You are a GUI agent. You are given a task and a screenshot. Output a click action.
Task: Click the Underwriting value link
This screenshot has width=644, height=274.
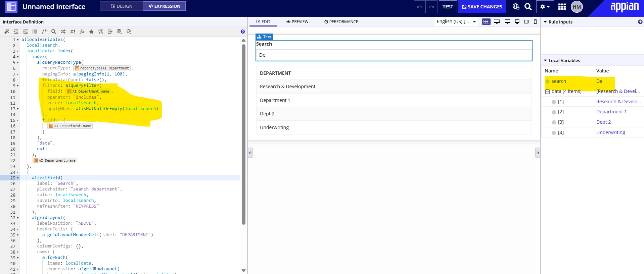610,132
